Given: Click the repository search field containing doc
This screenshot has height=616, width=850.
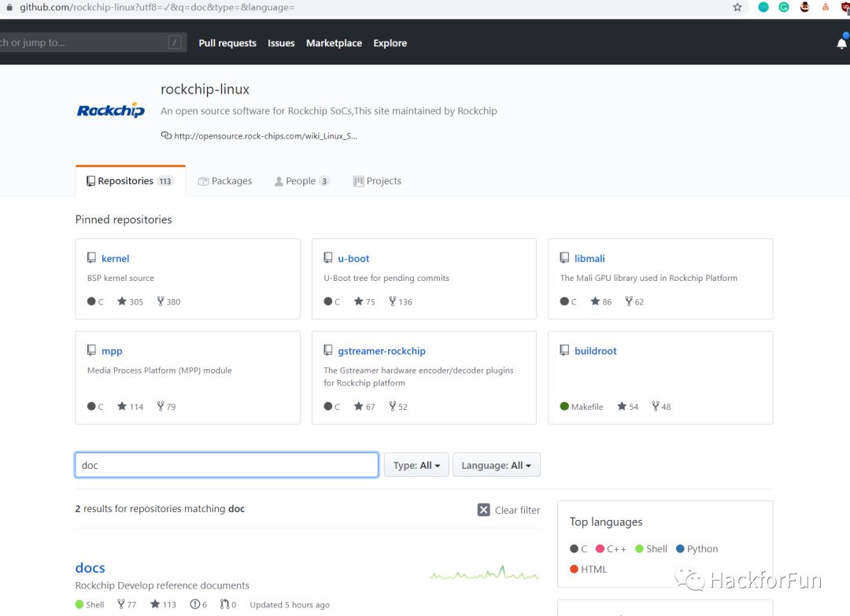Looking at the screenshot, I should click(227, 465).
